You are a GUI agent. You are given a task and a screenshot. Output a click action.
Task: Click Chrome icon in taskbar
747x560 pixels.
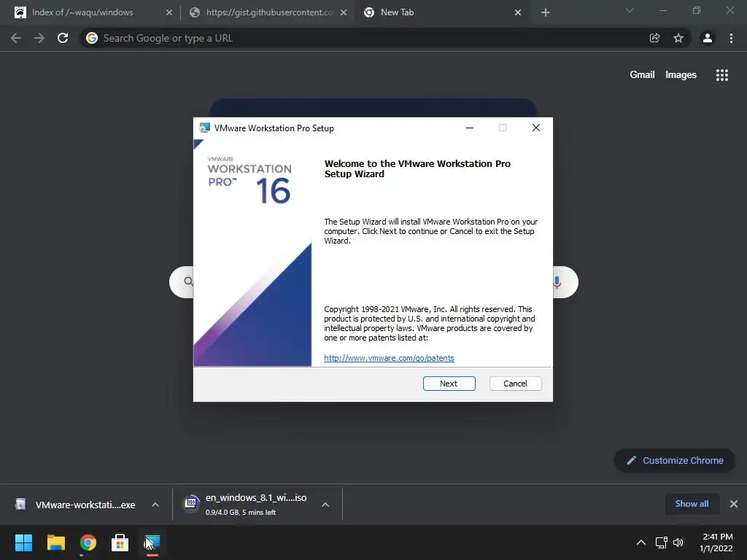click(x=88, y=542)
